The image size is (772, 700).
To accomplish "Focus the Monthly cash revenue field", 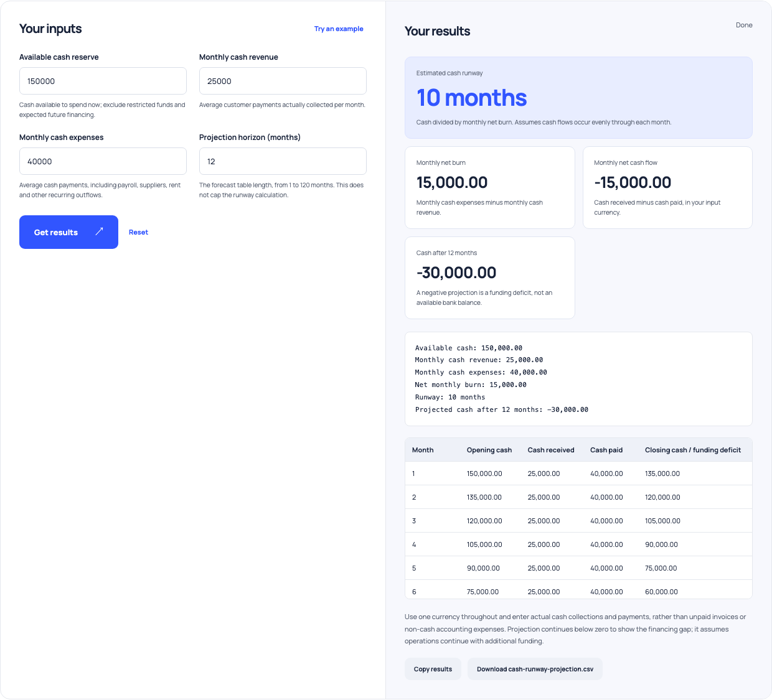I will point(283,81).
